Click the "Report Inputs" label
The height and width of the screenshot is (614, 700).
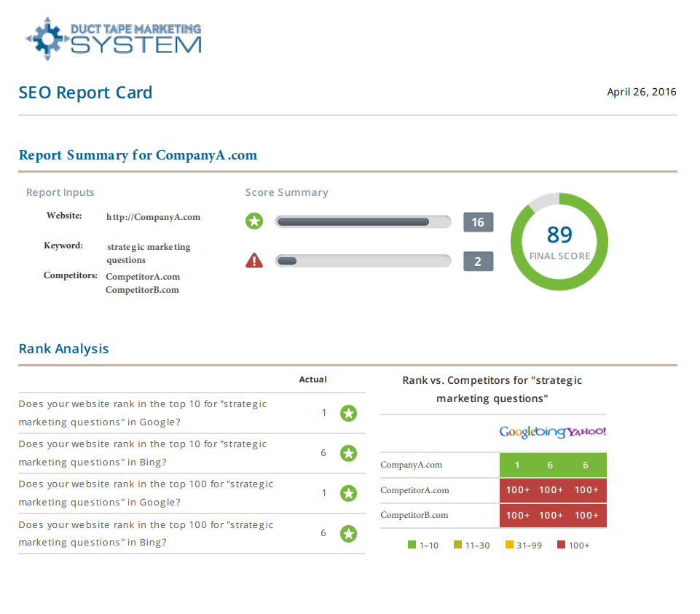(x=60, y=192)
